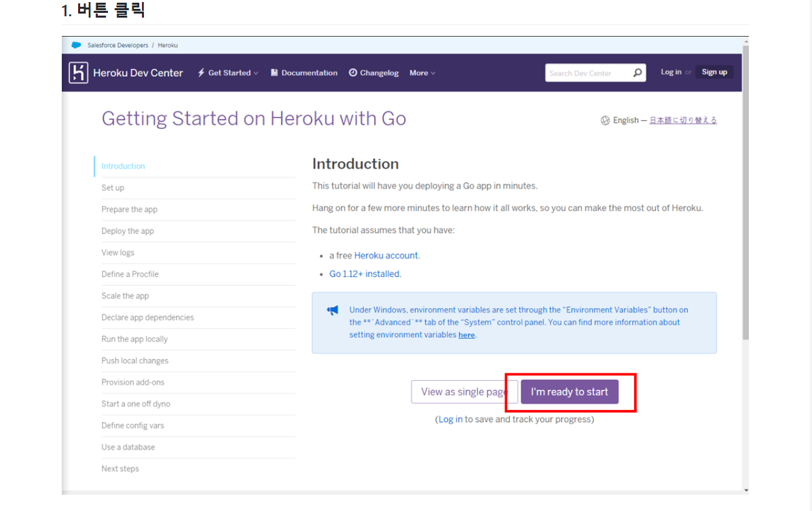Click the Heroku breadcrumb link

168,45
